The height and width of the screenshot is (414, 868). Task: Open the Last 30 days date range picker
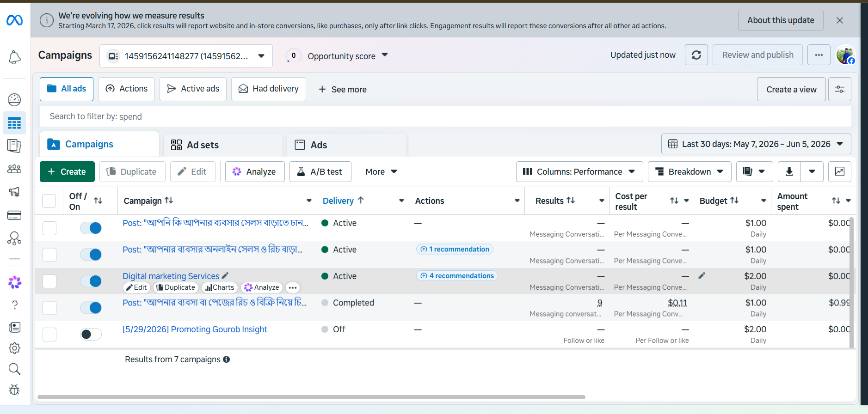pyautogui.click(x=756, y=144)
